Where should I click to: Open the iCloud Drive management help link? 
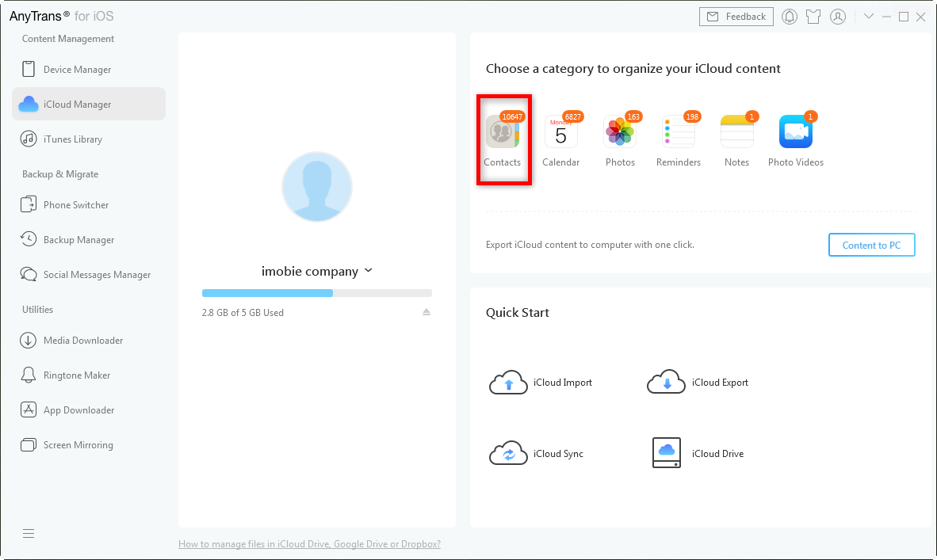click(309, 544)
